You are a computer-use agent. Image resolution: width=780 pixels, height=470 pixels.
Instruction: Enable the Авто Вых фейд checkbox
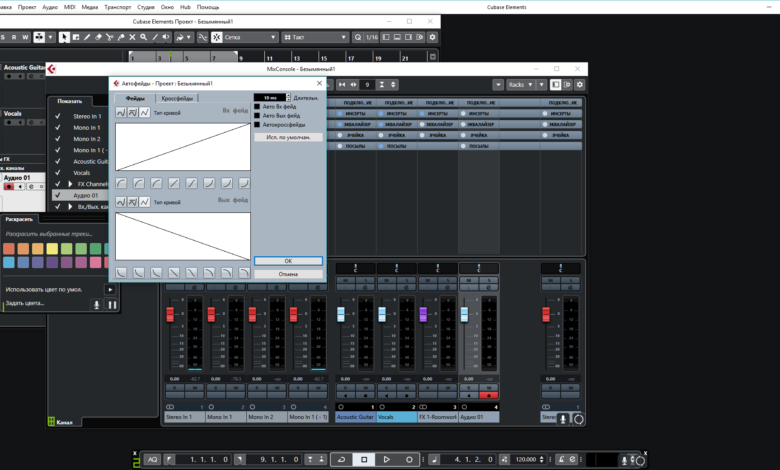tap(257, 115)
